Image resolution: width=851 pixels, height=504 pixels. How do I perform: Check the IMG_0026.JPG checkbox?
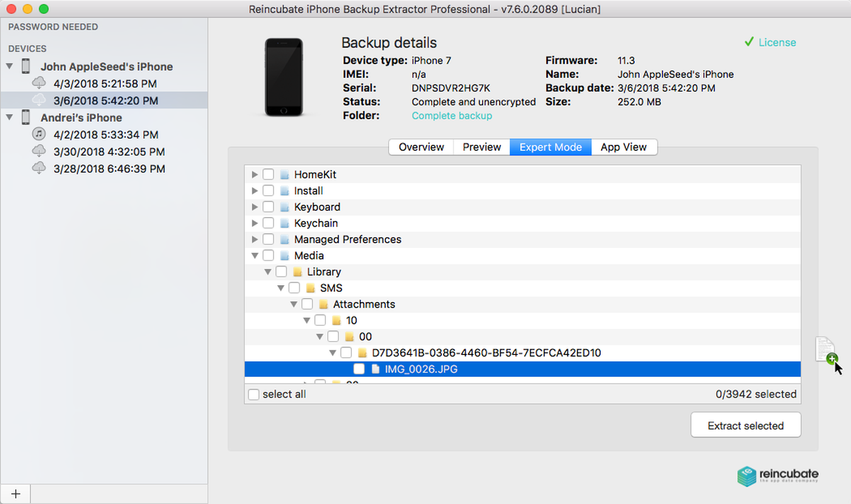(x=359, y=369)
